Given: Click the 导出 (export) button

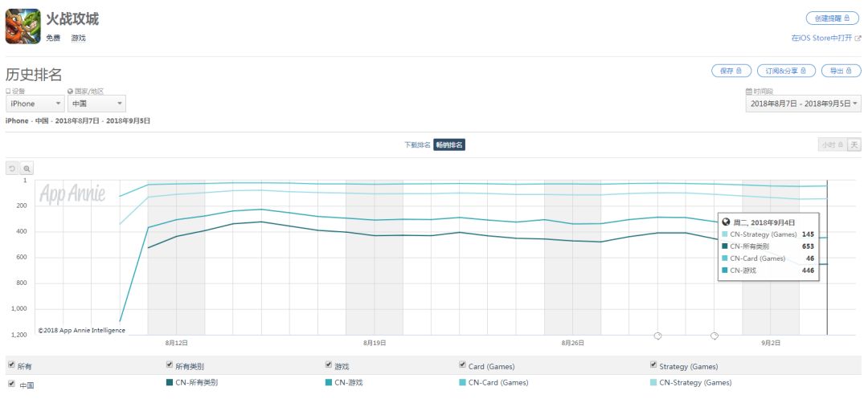Looking at the screenshot, I should click(x=841, y=71).
